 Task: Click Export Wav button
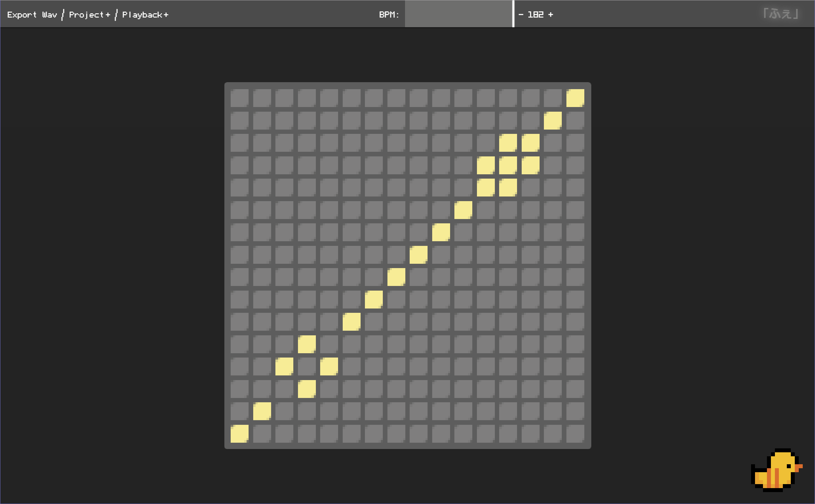coord(32,15)
